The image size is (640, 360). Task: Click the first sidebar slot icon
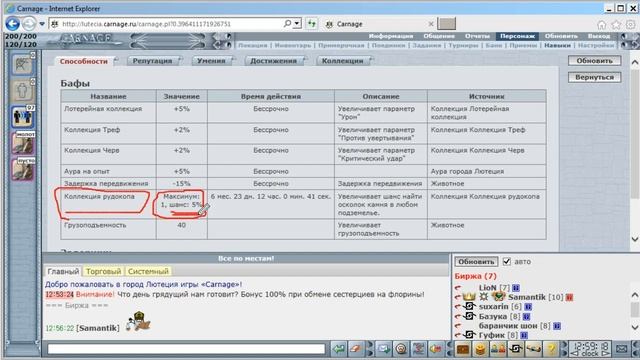[22, 64]
